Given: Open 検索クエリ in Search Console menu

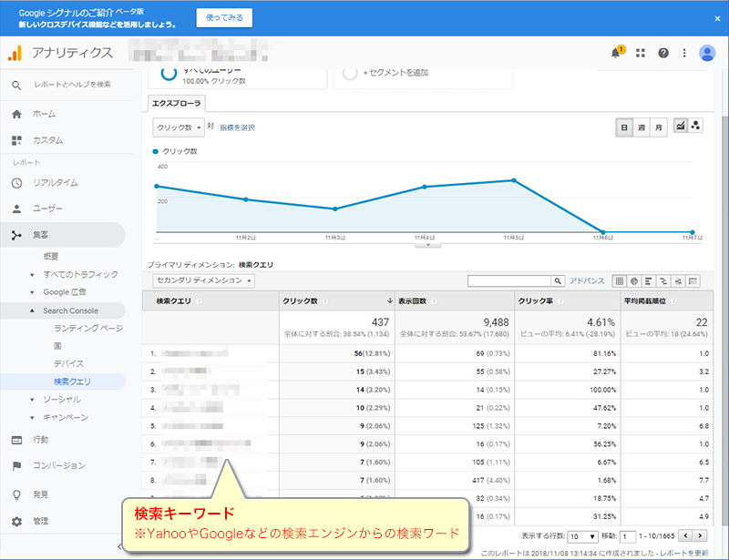Looking at the screenshot, I should coord(73,381).
